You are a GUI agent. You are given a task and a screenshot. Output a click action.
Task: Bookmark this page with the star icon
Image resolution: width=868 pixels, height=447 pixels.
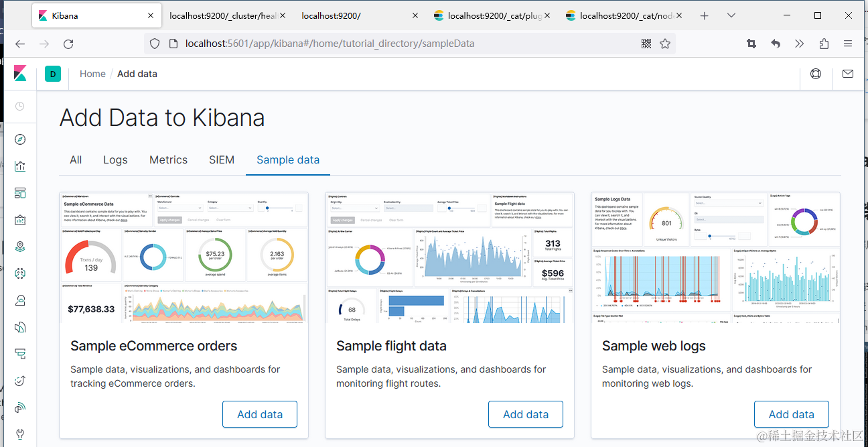665,44
